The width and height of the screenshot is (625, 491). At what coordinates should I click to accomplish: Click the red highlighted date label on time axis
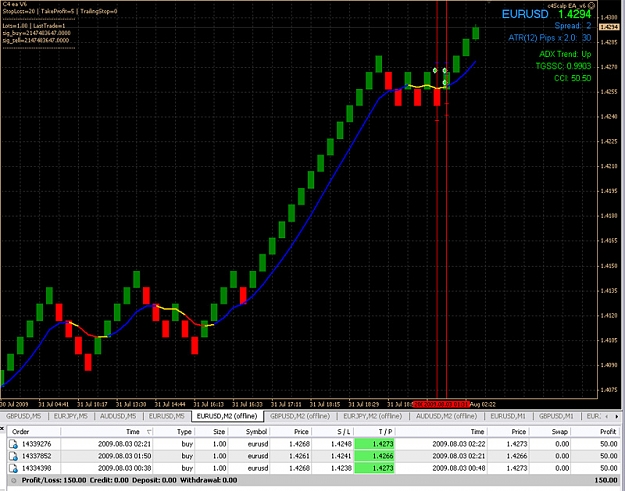coord(441,405)
